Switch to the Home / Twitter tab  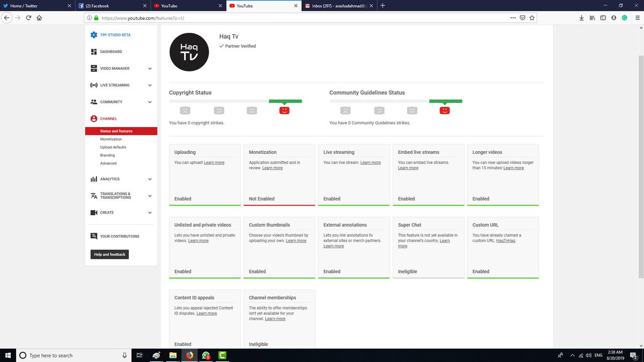(38, 5)
